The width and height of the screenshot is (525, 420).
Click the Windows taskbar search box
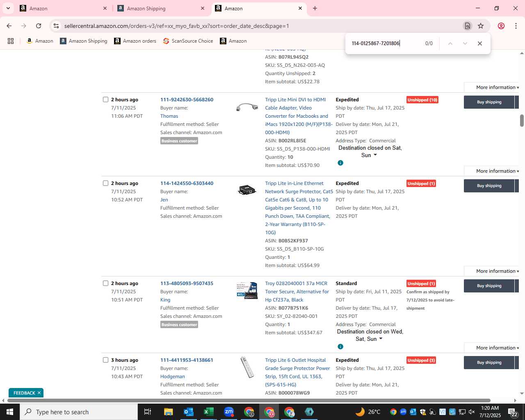[x=79, y=412]
